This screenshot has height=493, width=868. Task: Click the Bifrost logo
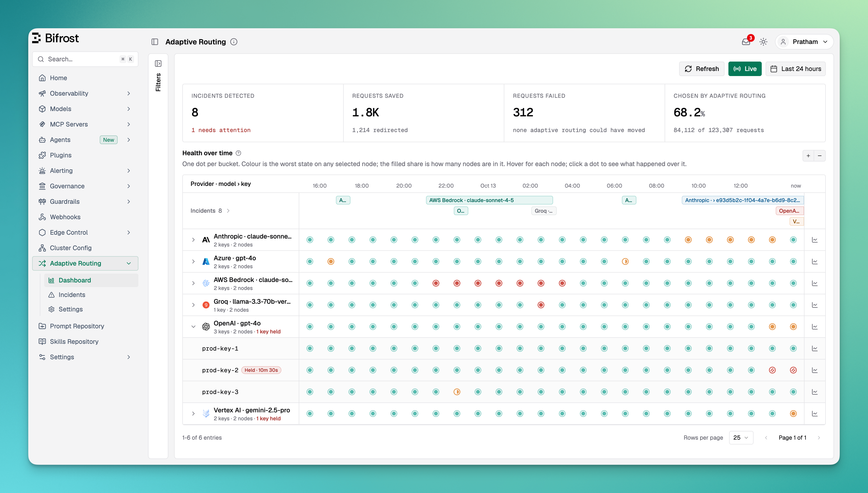(x=56, y=38)
